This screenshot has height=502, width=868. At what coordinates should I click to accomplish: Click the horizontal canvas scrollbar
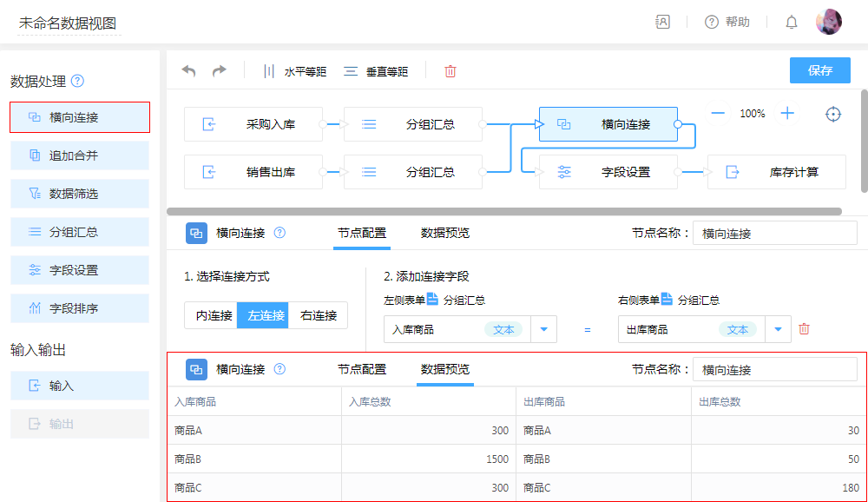coord(503,211)
